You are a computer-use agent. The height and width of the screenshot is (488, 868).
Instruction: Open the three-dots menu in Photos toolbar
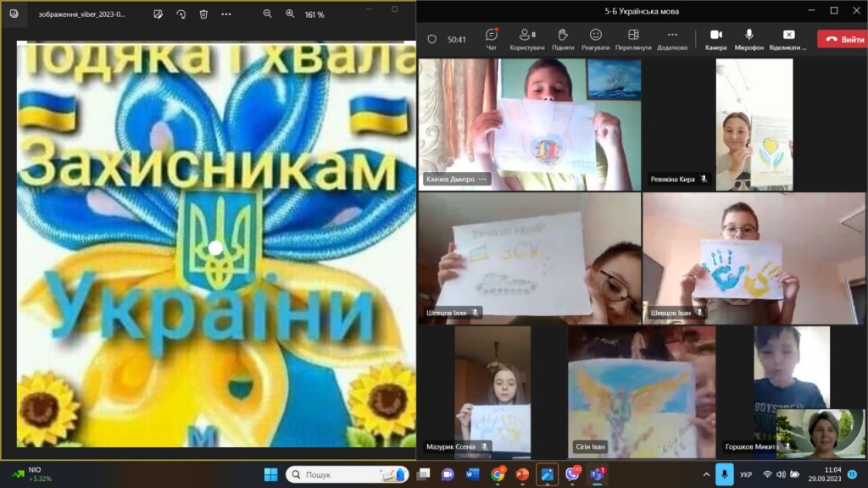click(x=225, y=14)
